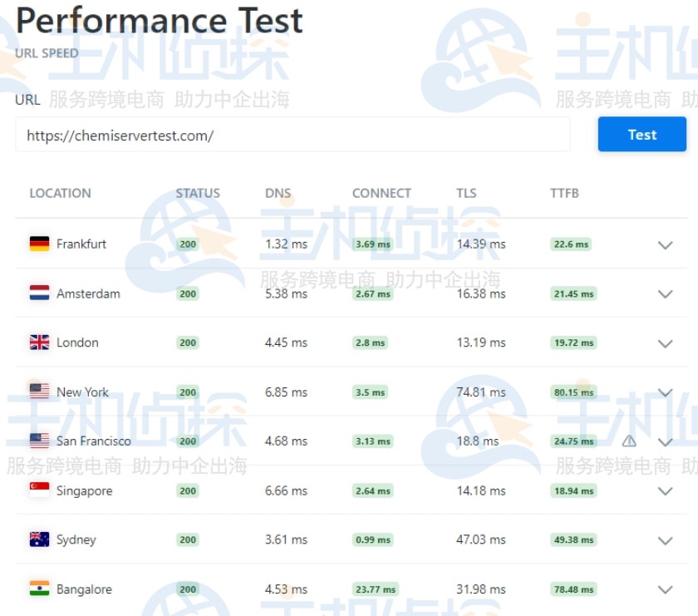Click the URL input field
Viewport: 698px width, 616px height.
pos(291,135)
